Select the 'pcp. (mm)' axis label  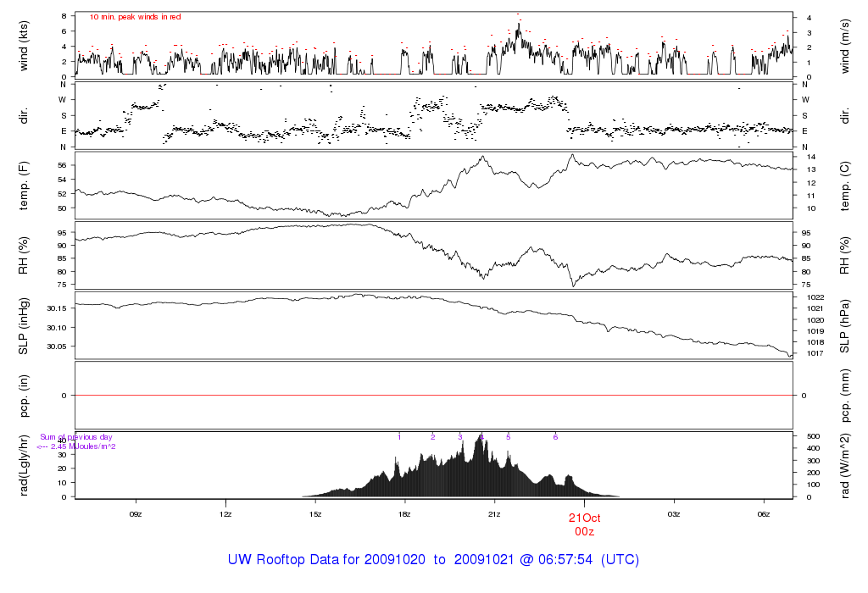click(x=846, y=395)
